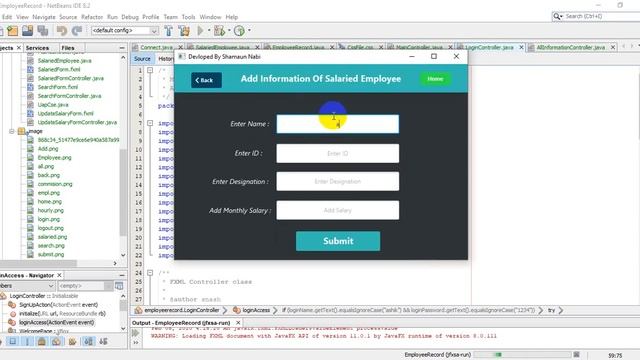This screenshot has height=360, width=640.
Task: Click progress bar in status bar
Action: click(522, 355)
